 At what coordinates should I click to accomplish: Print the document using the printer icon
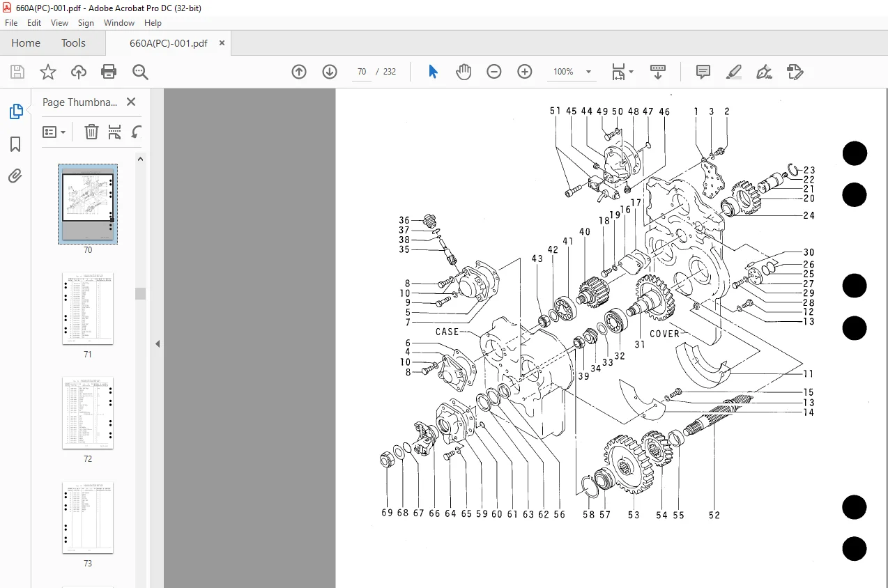point(109,72)
